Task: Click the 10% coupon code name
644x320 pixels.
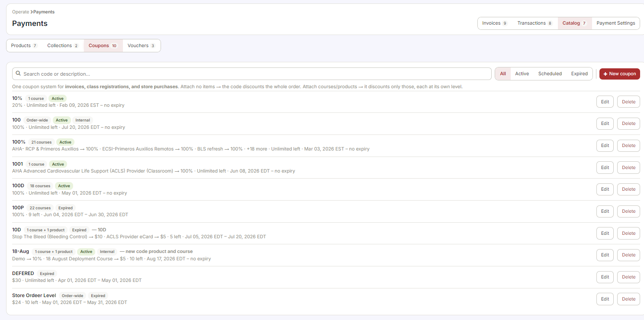Action: coord(17,98)
